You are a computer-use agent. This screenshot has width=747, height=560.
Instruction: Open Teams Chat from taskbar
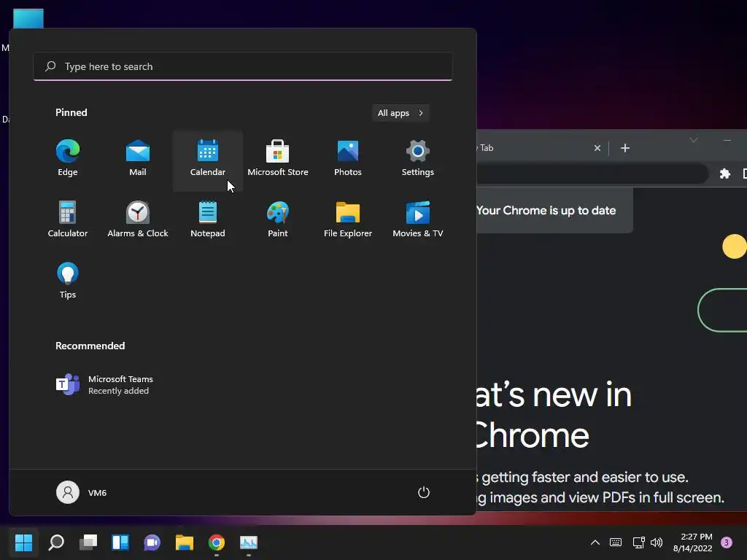(x=152, y=542)
